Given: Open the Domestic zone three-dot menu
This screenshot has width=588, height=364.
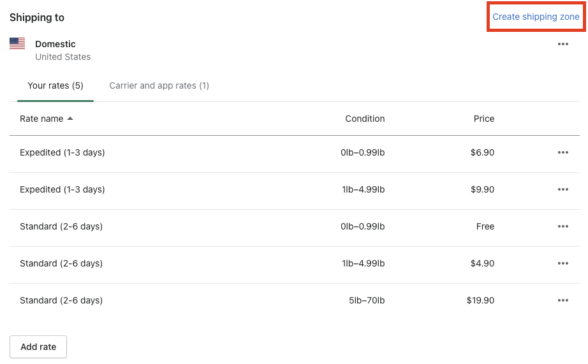Looking at the screenshot, I should (562, 44).
